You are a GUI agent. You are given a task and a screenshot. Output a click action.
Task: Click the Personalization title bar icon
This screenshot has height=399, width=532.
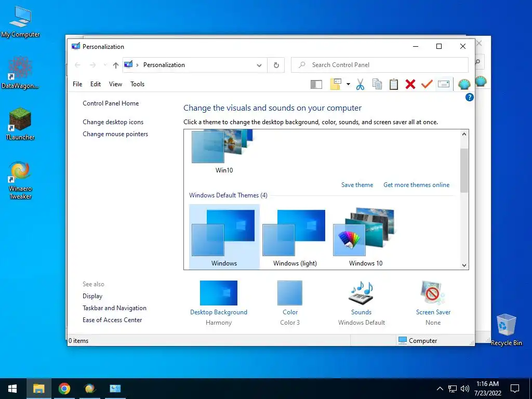(76, 46)
